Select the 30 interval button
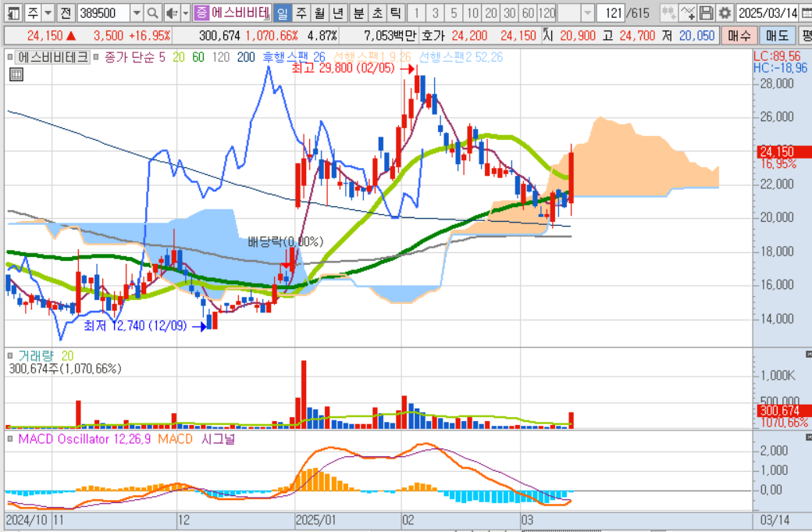 (510, 13)
